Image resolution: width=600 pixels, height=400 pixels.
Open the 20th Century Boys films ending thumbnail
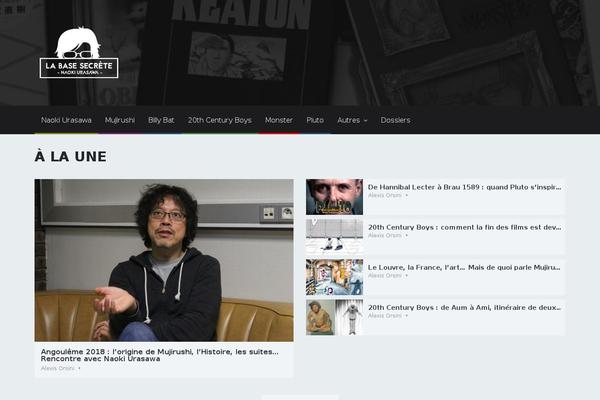pyautogui.click(x=334, y=237)
